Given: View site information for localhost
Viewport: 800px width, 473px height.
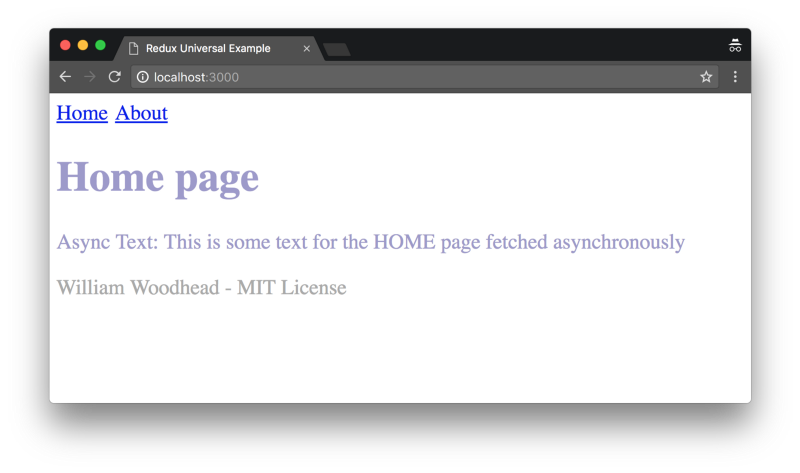Looking at the screenshot, I should [x=143, y=77].
